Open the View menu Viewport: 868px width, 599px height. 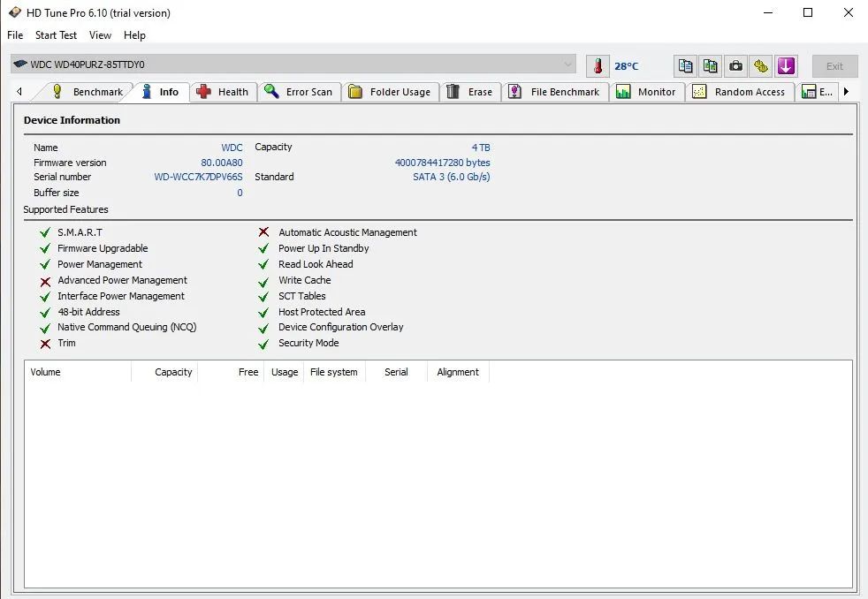[x=100, y=34]
